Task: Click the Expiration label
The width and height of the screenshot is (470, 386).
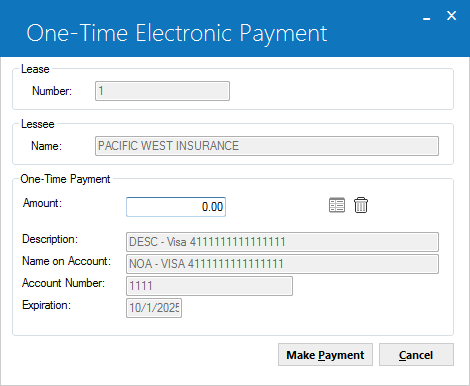Action: click(46, 305)
